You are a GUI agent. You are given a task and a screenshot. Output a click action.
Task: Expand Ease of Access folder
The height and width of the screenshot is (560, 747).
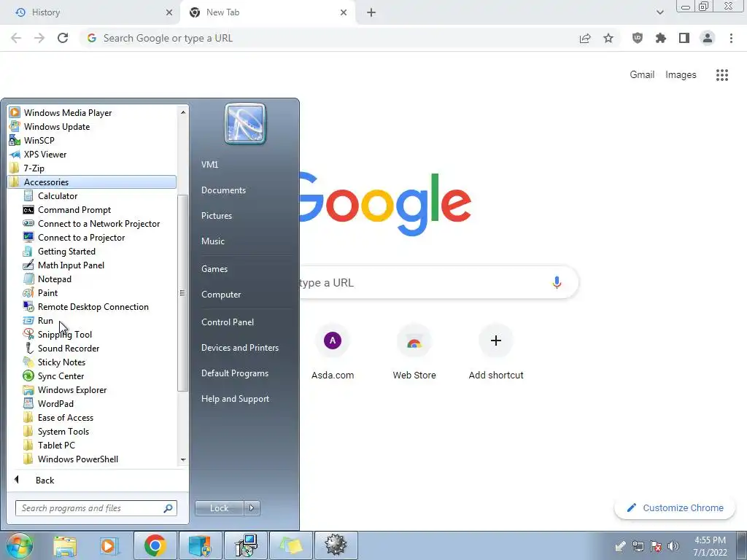(65, 418)
